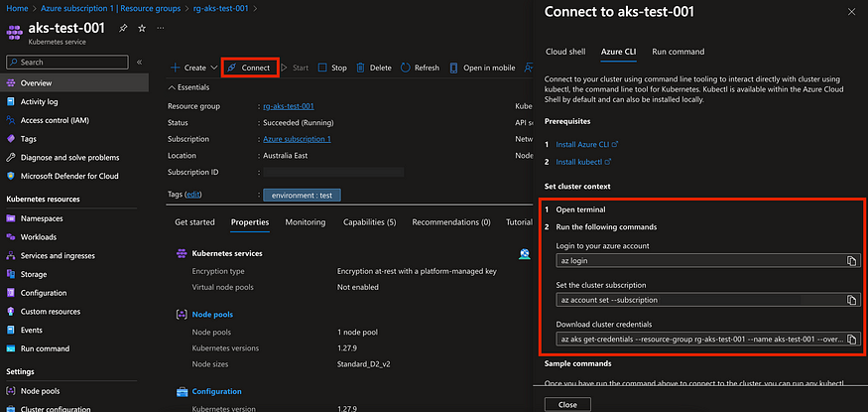Copy the az account set command

[x=851, y=300]
